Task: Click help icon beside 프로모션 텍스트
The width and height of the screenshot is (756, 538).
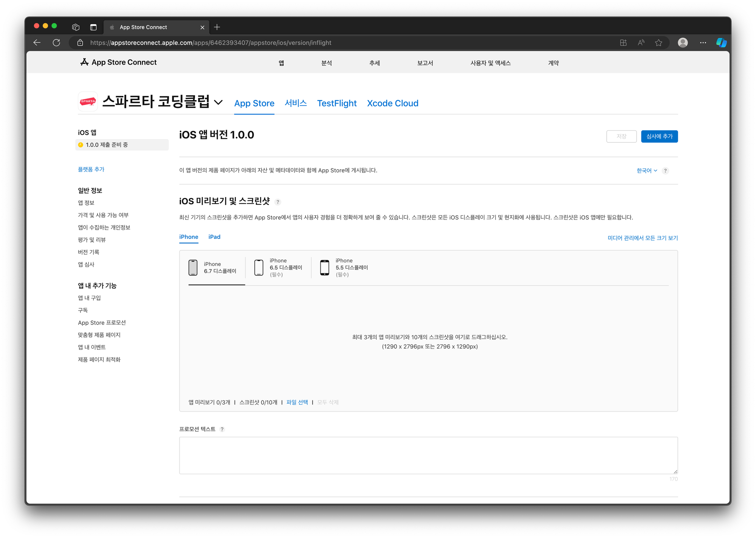Action: 222,429
